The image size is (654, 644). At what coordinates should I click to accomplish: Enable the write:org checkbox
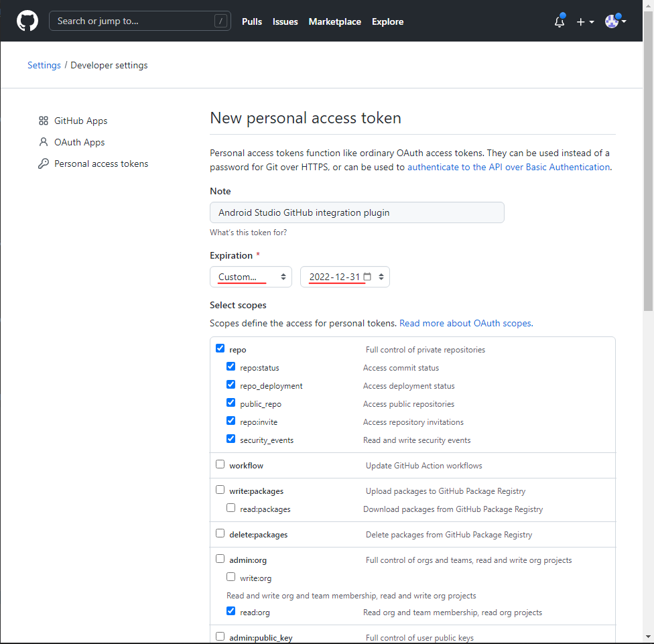pyautogui.click(x=231, y=577)
